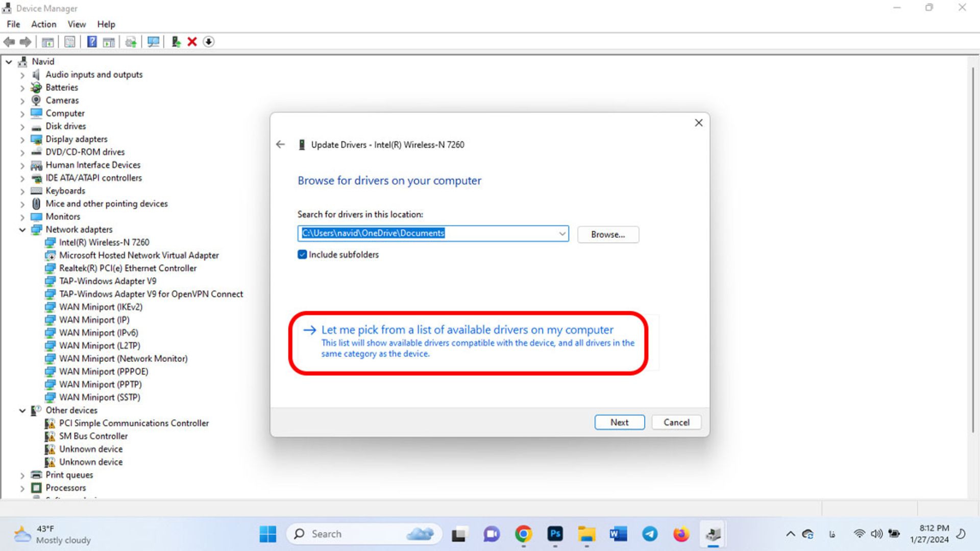Expand the Mice and other pointing devices category
Viewport: 980px width, 551px height.
22,204
